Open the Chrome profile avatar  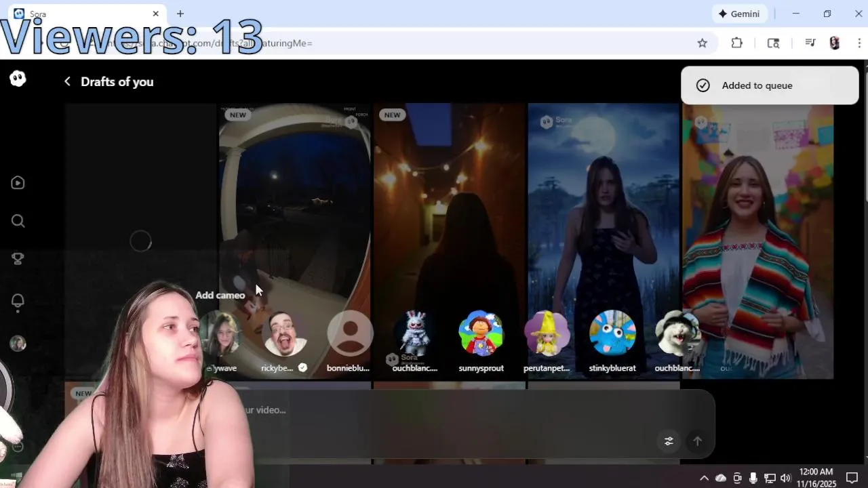835,43
